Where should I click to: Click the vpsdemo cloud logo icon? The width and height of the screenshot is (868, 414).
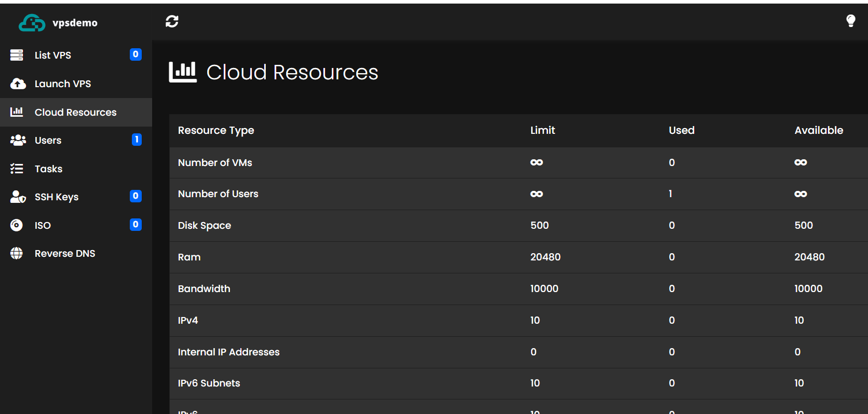[32, 23]
